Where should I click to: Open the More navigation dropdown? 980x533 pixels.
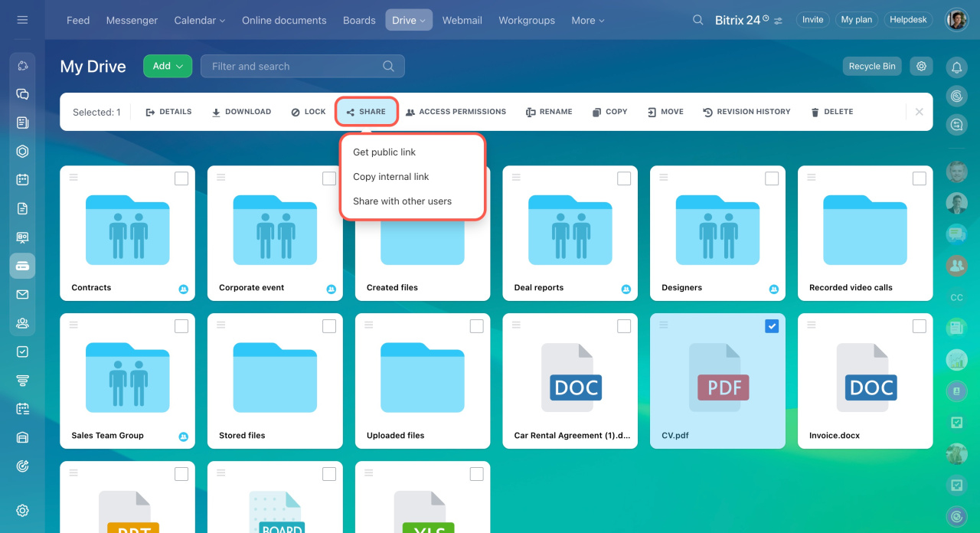point(587,20)
